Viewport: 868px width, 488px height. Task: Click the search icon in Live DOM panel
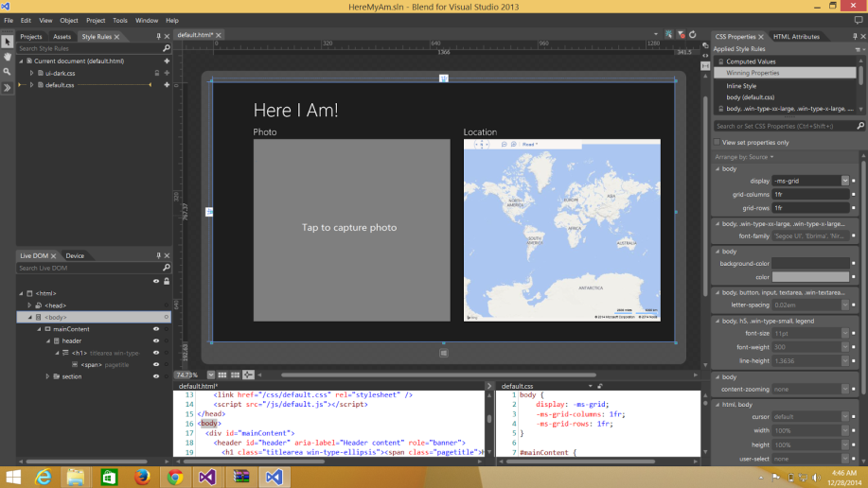[167, 269]
